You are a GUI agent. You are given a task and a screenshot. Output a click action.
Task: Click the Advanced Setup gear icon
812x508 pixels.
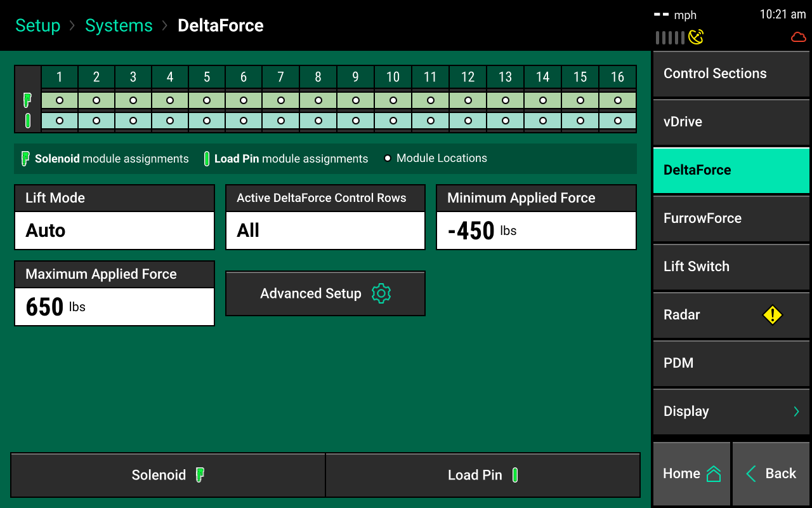coord(381,293)
